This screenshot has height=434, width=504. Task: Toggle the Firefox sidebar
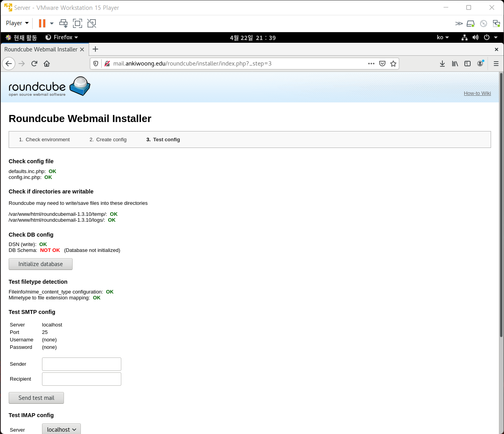467,64
